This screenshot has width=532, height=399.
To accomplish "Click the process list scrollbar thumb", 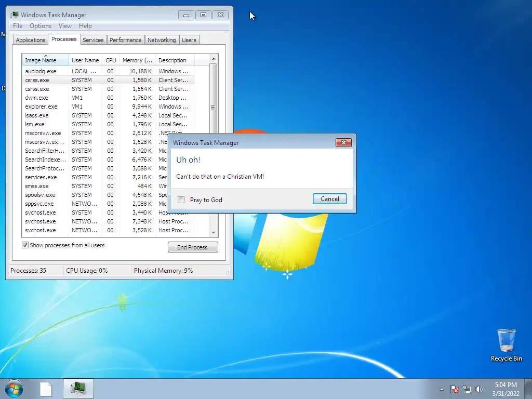I will point(214,107).
